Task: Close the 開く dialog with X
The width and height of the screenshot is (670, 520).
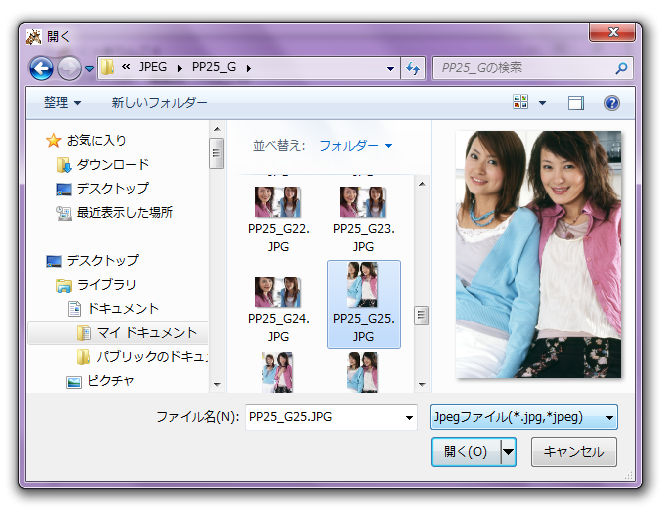Action: click(x=613, y=32)
